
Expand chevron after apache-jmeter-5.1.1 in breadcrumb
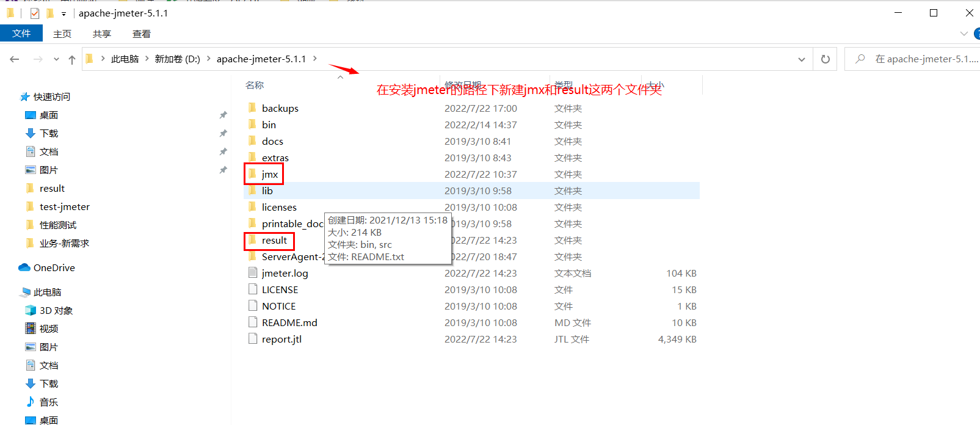(x=314, y=59)
